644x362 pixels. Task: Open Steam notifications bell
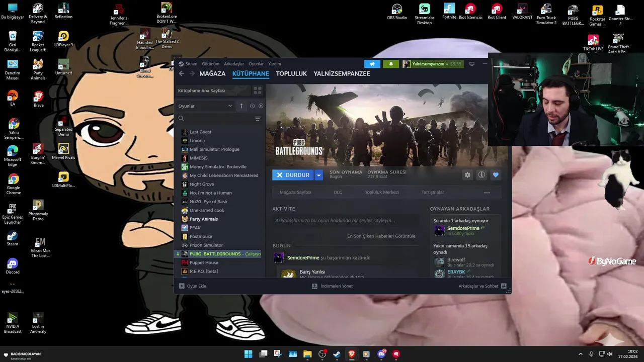(x=391, y=64)
